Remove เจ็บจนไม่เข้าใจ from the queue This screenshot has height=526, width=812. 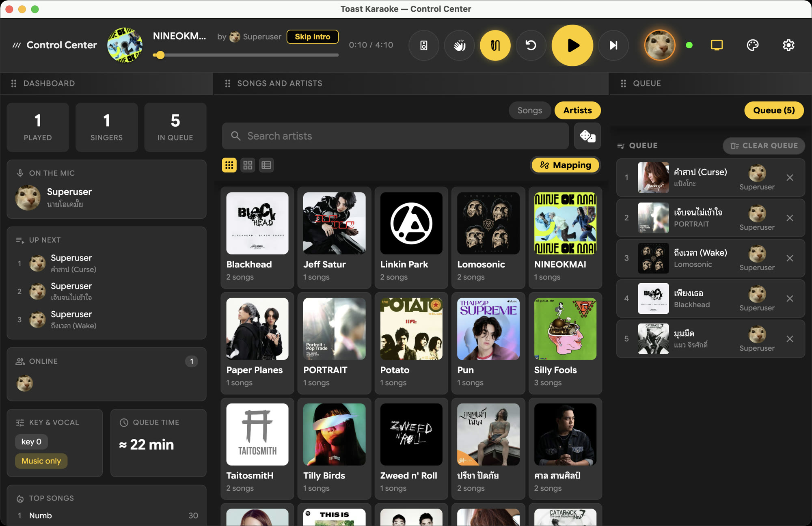point(790,218)
